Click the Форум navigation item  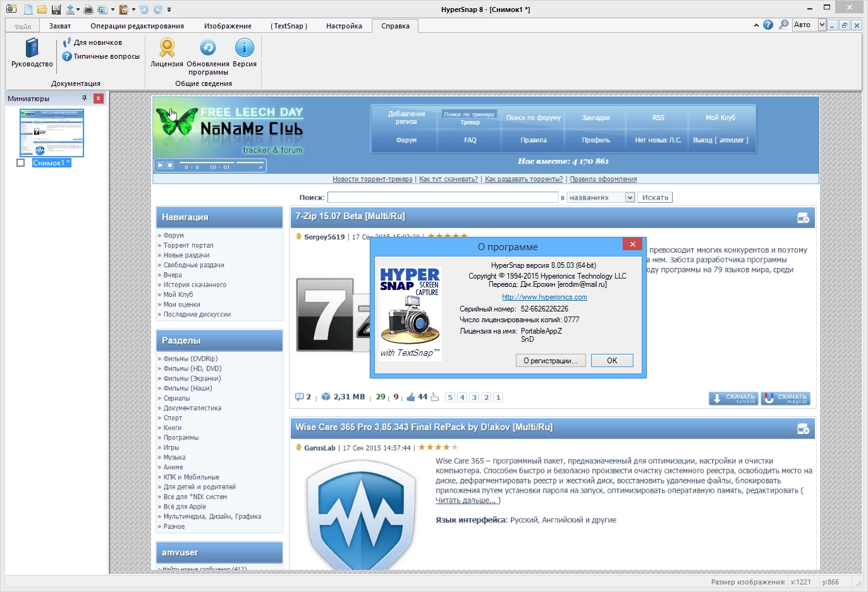[173, 236]
